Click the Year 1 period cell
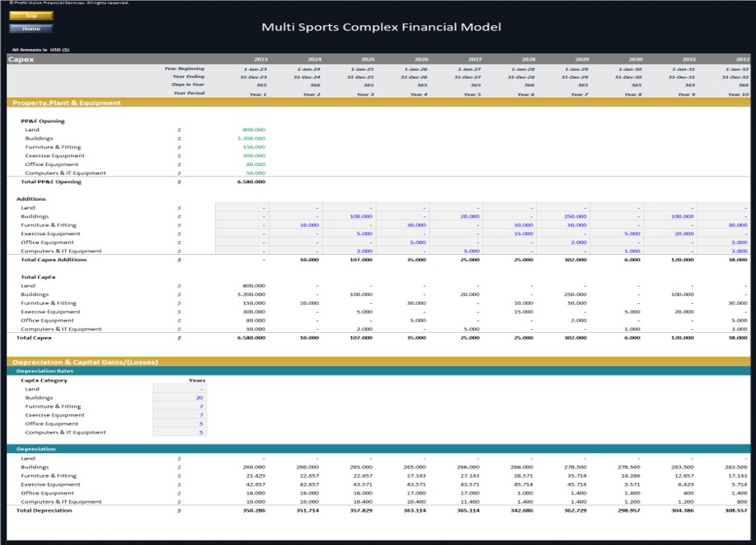This screenshot has height=545, width=756. pos(258,94)
